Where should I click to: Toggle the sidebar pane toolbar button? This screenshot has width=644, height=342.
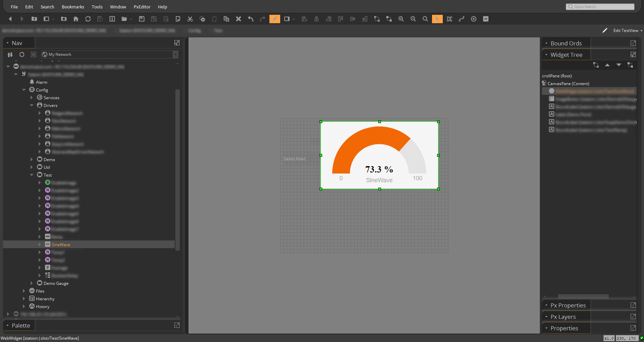46,19
